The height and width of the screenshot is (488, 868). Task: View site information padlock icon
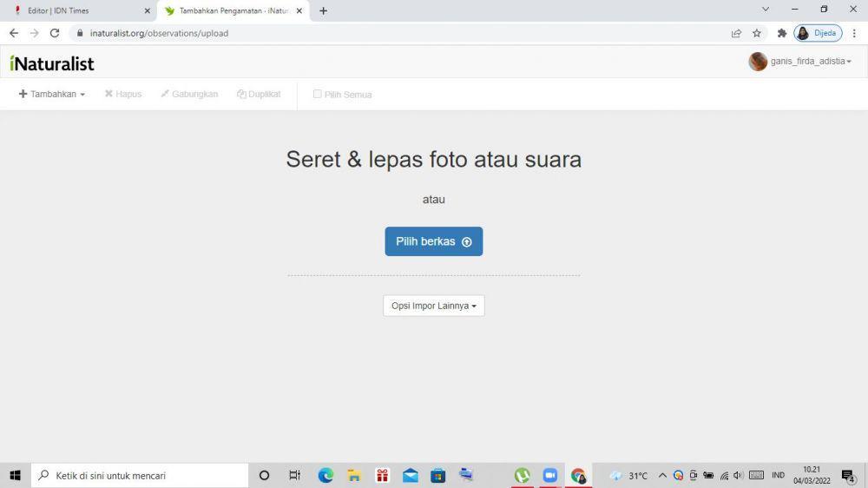coord(80,33)
